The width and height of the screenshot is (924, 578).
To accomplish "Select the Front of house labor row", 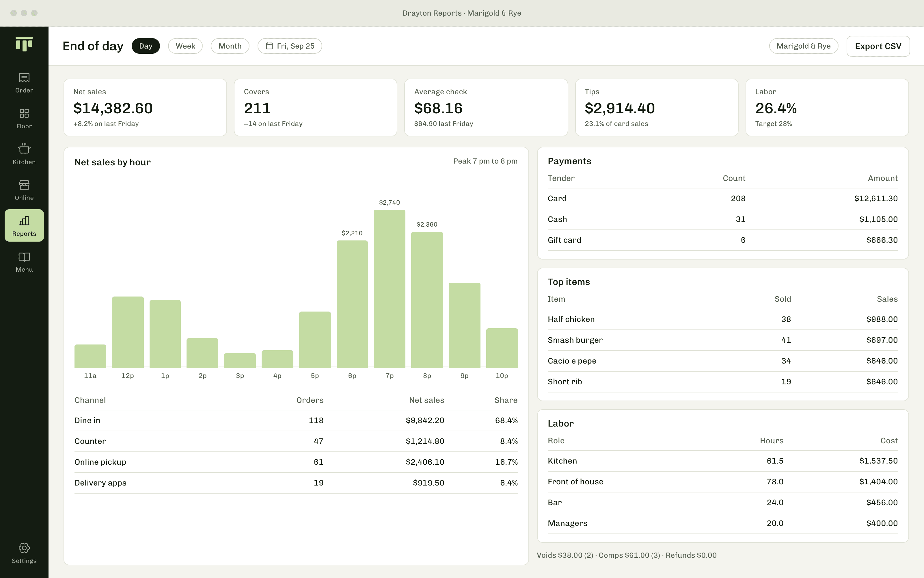I will point(722,482).
